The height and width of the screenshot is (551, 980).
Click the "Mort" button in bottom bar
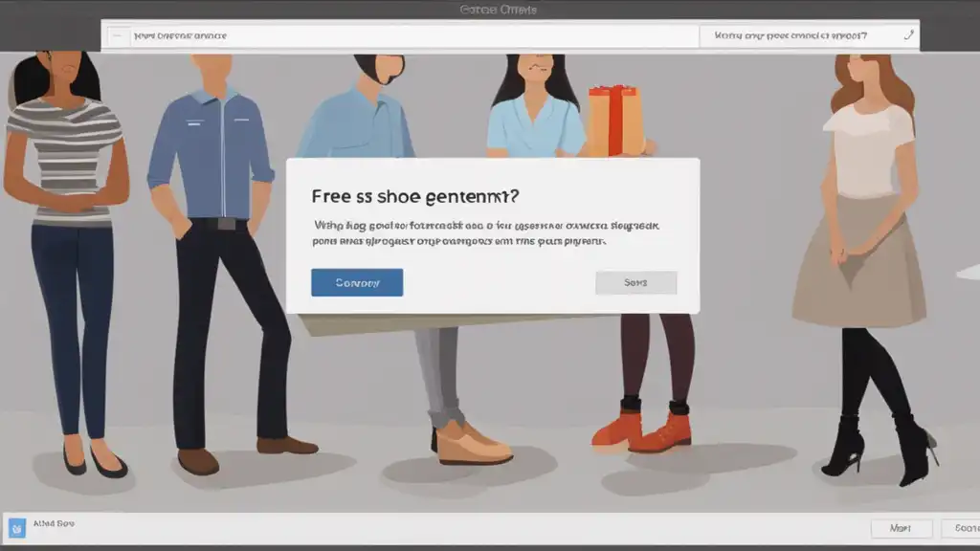point(901,528)
